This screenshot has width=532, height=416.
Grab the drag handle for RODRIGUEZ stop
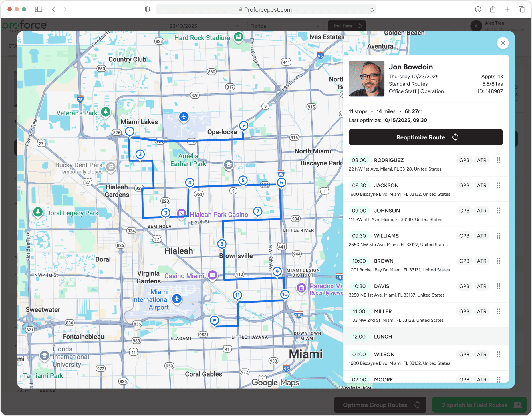tap(498, 160)
